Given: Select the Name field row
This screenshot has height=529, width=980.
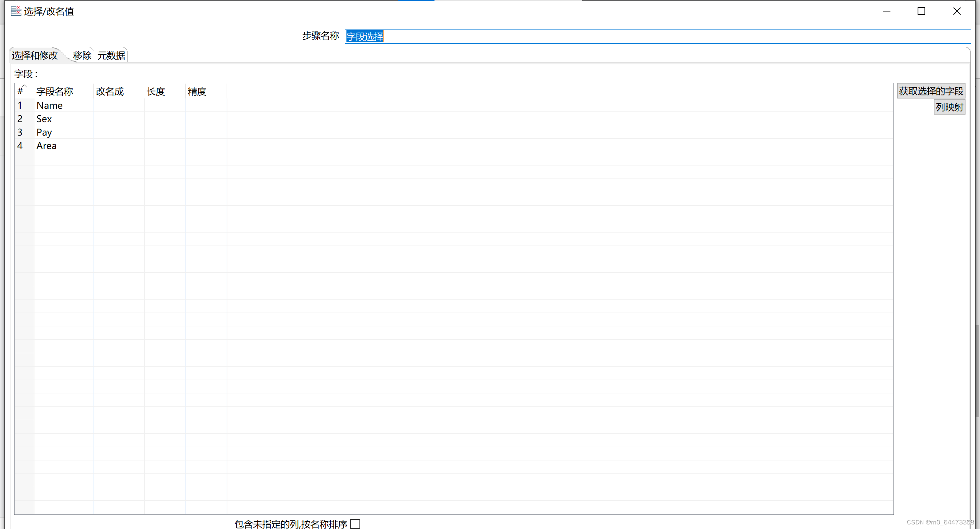Looking at the screenshot, I should point(49,105).
